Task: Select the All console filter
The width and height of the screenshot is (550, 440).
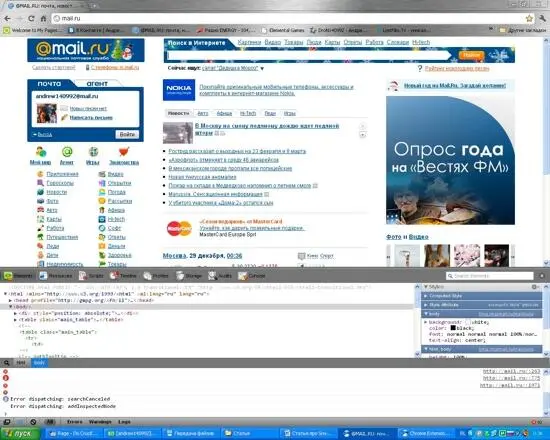Action: (x=50, y=422)
